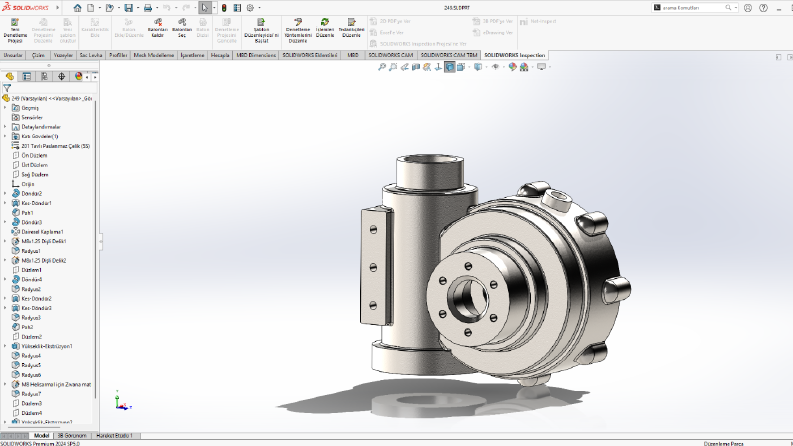
Task: Switch to the MBD Dimensions tab
Action: (x=256, y=55)
